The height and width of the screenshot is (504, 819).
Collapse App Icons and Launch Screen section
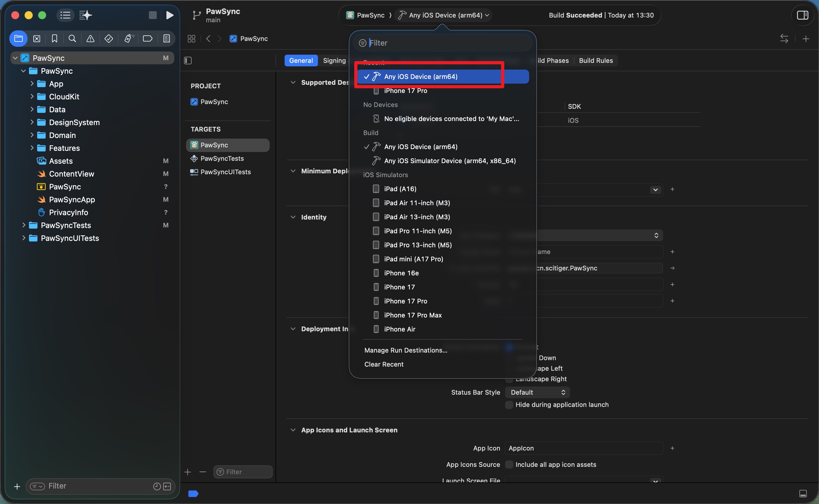tap(293, 430)
